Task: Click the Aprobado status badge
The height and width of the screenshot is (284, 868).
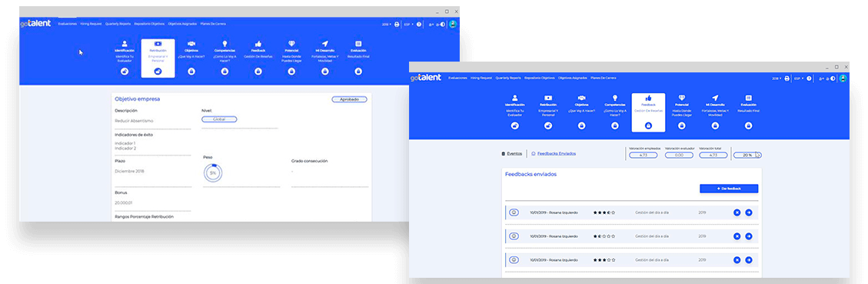Action: tap(349, 99)
